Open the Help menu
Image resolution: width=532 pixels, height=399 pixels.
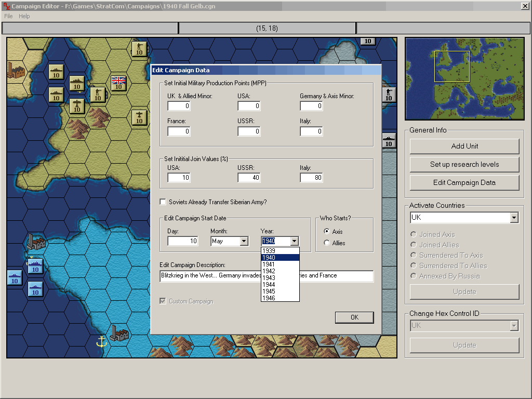(x=24, y=16)
